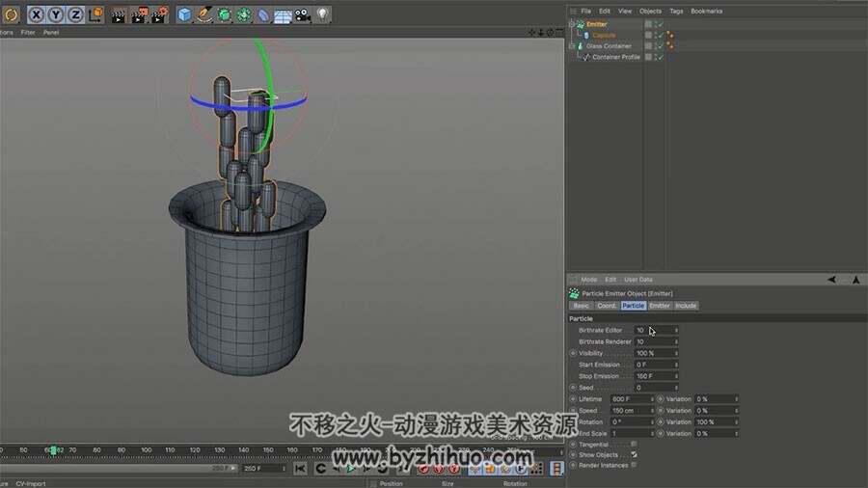
Task: Open the viewport Panel menu
Action: click(x=51, y=33)
